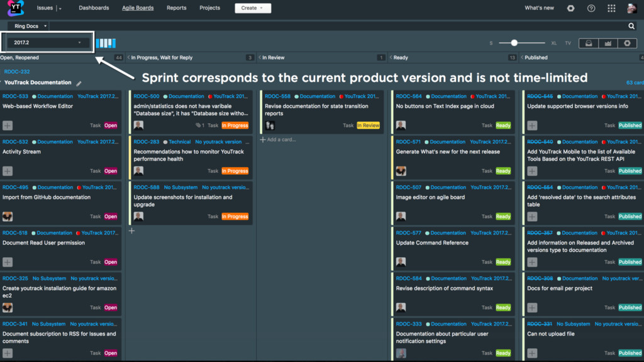Click Technical subsystem on RDOC-283 card
This screenshot has width=644, height=362.
[x=179, y=141]
